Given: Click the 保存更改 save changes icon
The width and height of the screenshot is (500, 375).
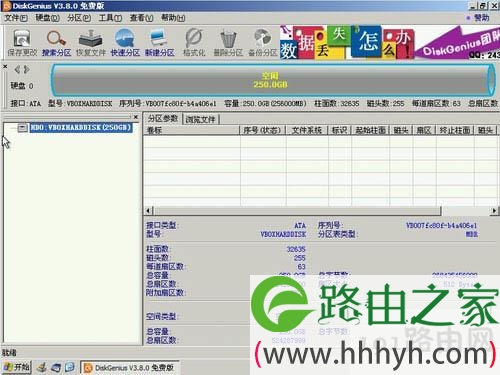Looking at the screenshot, I should (22, 42).
